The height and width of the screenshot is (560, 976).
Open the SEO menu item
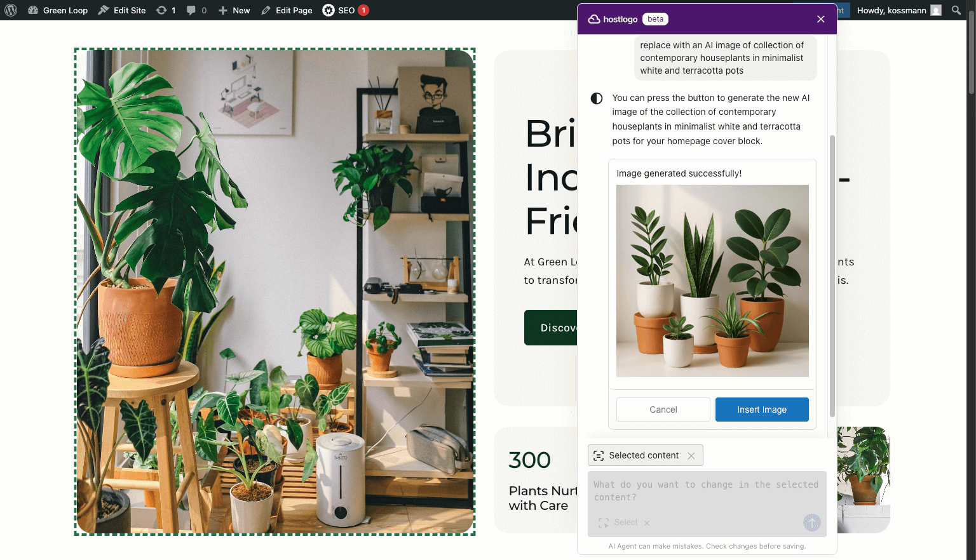(345, 10)
